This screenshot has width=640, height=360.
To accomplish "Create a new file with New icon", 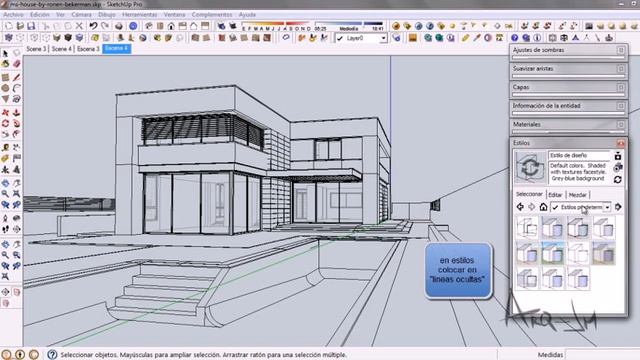I will pos(9,26).
